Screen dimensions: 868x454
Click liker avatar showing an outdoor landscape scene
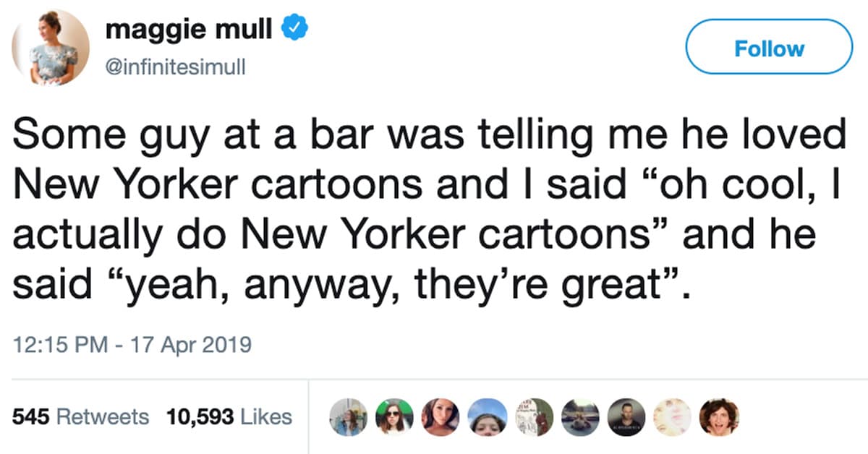coord(580,417)
